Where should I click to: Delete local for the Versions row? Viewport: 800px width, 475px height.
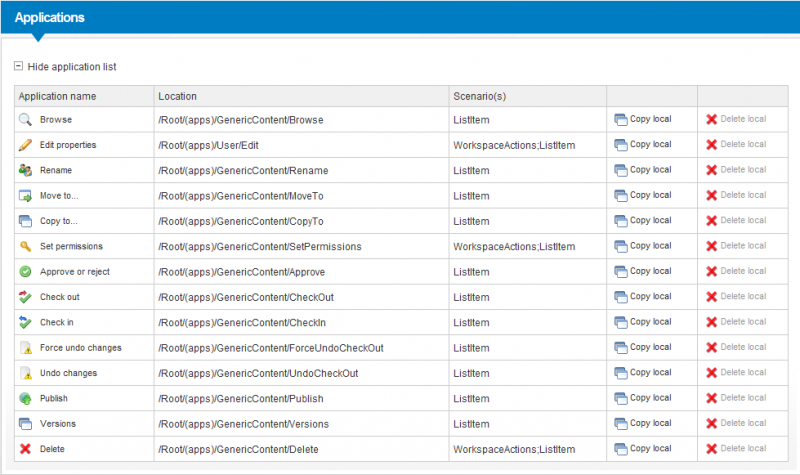coord(736,423)
